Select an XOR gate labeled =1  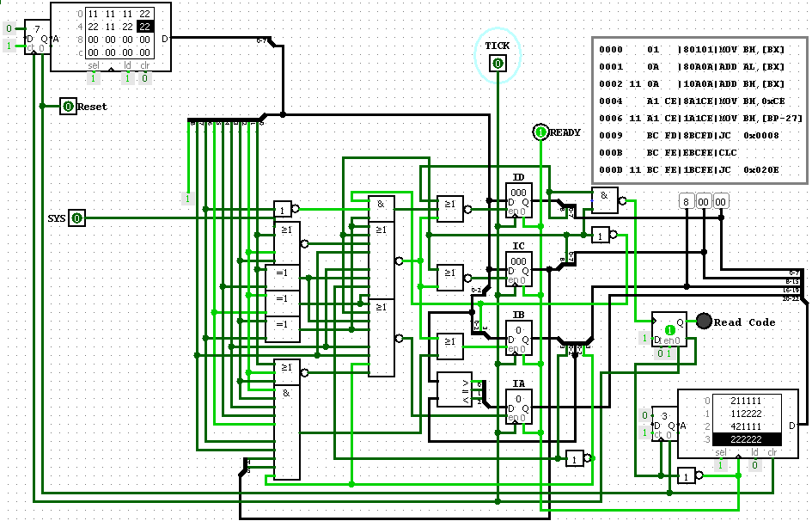[x=284, y=275]
